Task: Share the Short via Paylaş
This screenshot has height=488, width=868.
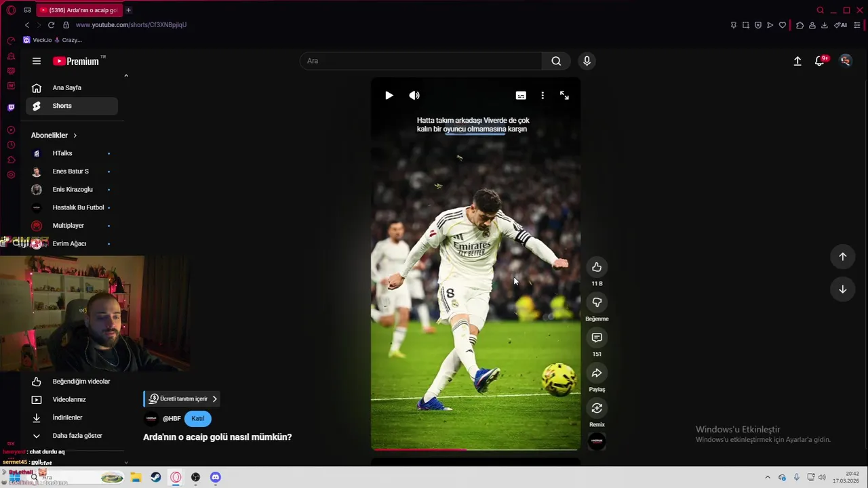Action: coord(597,373)
